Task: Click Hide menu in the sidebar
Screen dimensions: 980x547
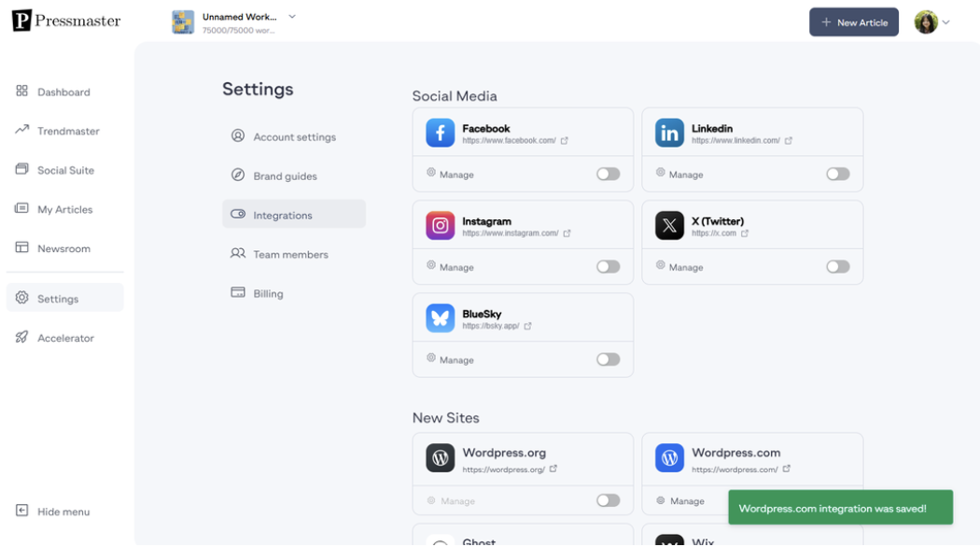Action: coord(52,512)
